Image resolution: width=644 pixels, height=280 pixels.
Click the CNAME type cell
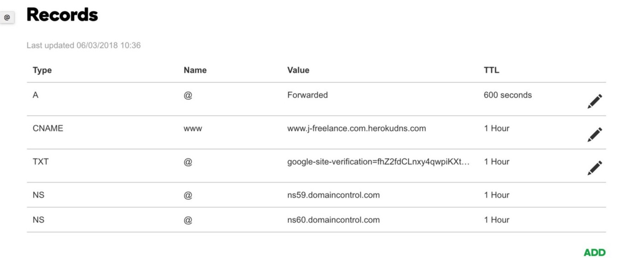click(x=48, y=128)
